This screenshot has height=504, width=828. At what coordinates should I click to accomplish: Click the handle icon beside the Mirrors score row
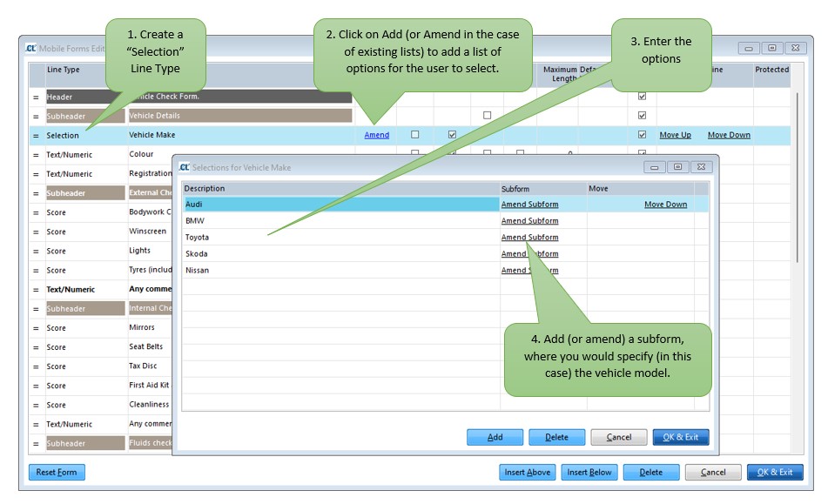pyautogui.click(x=35, y=327)
